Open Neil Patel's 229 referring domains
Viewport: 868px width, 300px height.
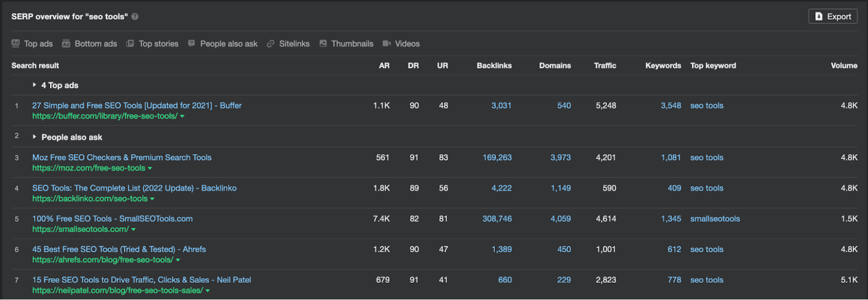click(564, 280)
